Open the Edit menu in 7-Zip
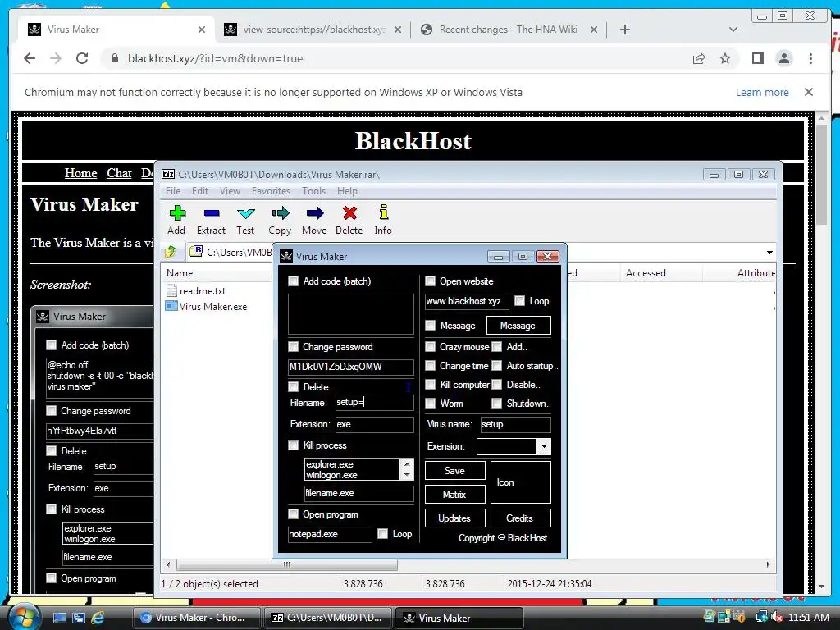This screenshot has height=630, width=840. tap(200, 190)
